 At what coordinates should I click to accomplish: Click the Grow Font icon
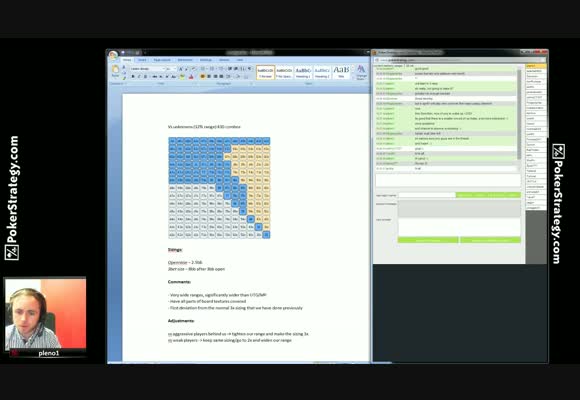coord(181,69)
